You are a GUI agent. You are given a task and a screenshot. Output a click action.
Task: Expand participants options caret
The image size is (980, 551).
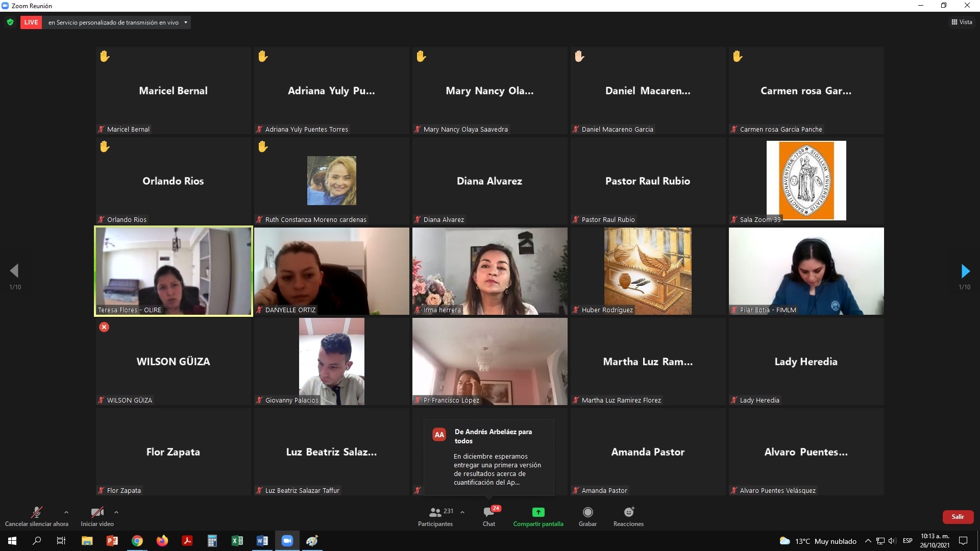462,512
